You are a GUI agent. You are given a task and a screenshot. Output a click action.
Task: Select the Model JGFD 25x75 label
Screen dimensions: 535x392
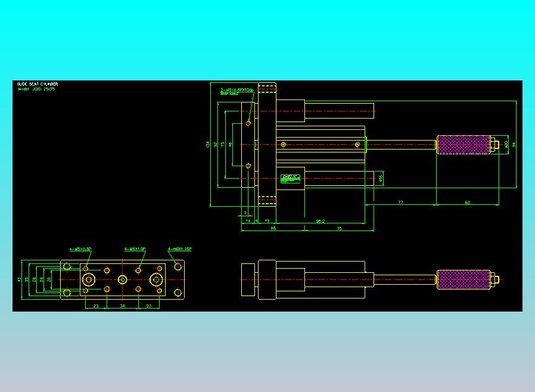point(36,89)
